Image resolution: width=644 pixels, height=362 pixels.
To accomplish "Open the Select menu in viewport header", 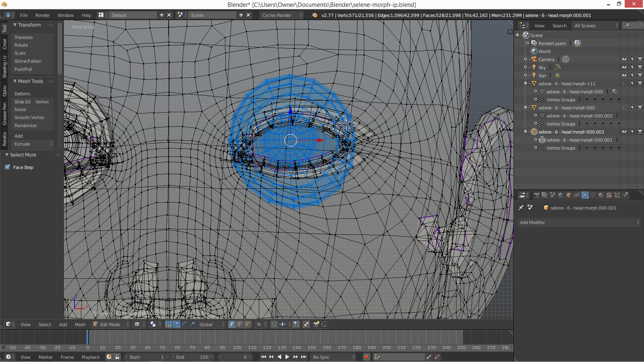I will (x=45, y=324).
